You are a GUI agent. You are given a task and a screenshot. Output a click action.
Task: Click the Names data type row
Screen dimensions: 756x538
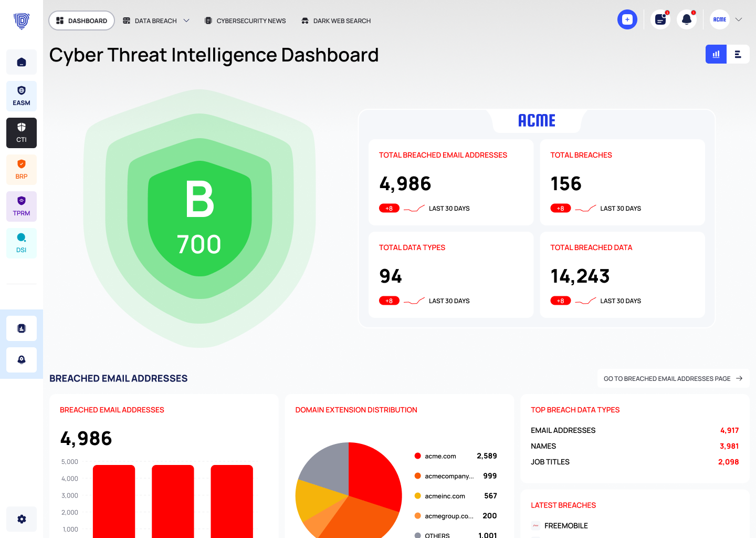click(635, 446)
